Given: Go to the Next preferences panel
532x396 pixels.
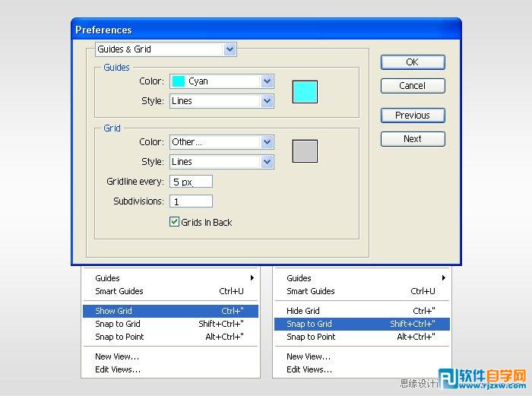Looking at the screenshot, I should tap(413, 139).
